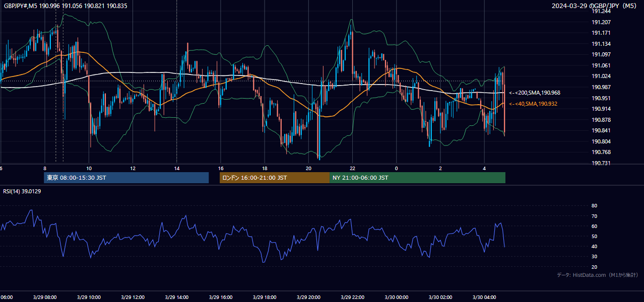
Task: Click the '3/30 04:00' bottom date label
Action: coord(484,297)
